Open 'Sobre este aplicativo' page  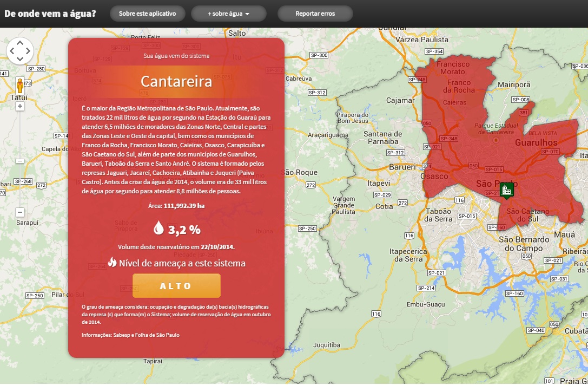click(147, 14)
